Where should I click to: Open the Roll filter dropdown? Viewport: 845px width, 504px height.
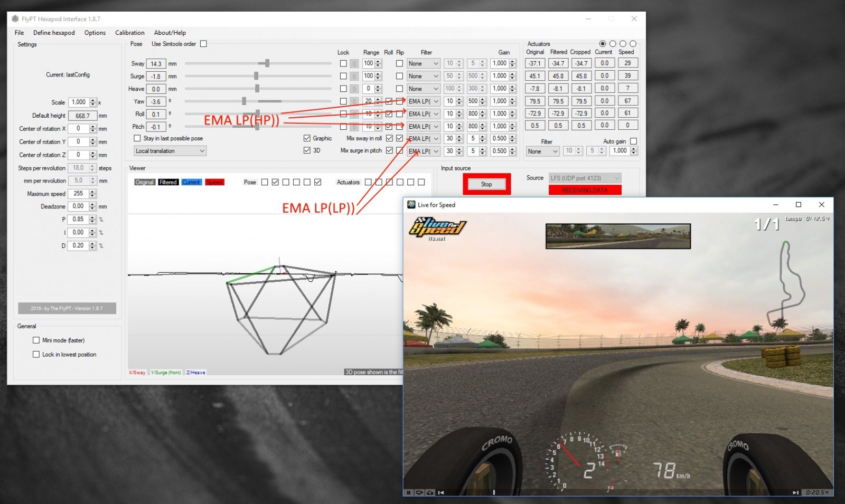[x=424, y=113]
